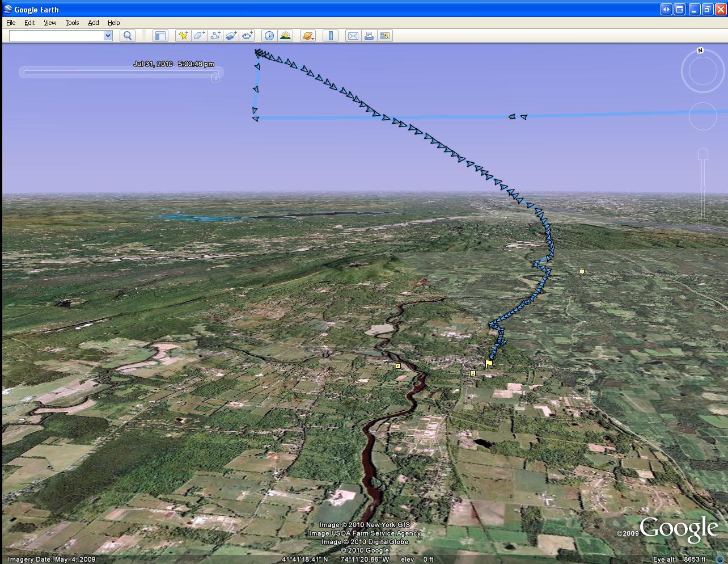Click the Image USDA Farm Service Agency text

365,533
